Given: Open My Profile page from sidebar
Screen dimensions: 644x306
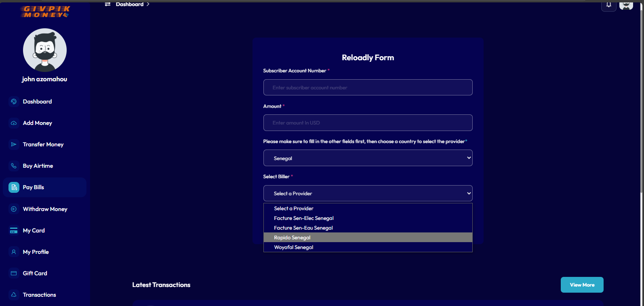Looking at the screenshot, I should pos(36,252).
